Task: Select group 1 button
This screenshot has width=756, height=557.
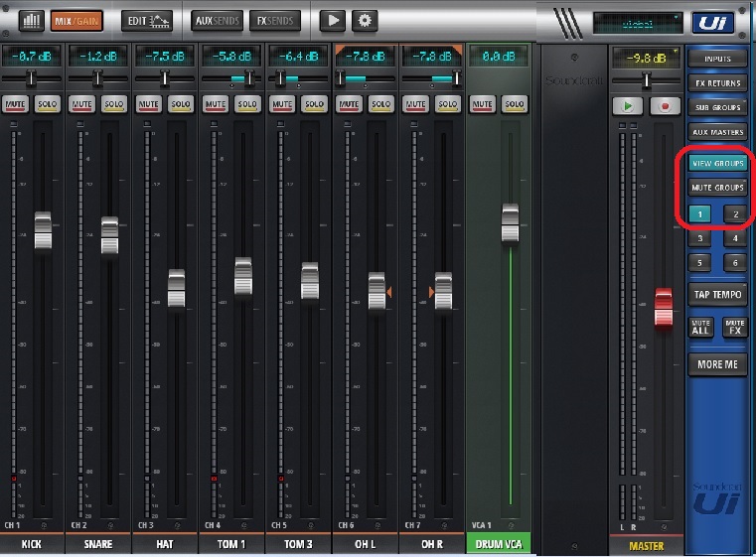Action: [x=700, y=213]
